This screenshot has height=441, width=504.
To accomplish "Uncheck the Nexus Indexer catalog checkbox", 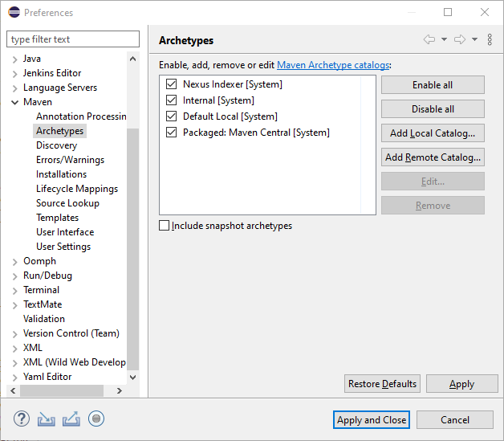I will (x=171, y=84).
